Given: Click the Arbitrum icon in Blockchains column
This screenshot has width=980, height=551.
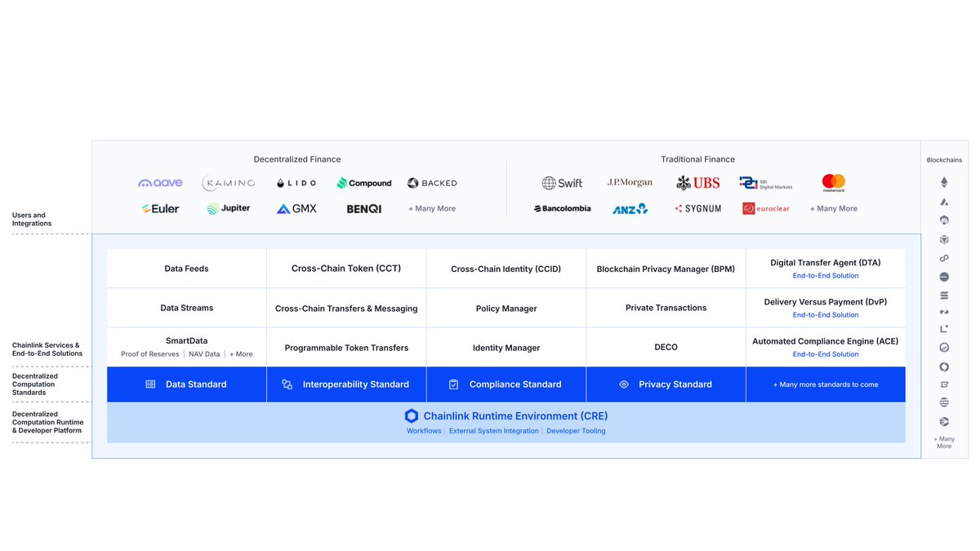Looking at the screenshot, I should 944,220.
